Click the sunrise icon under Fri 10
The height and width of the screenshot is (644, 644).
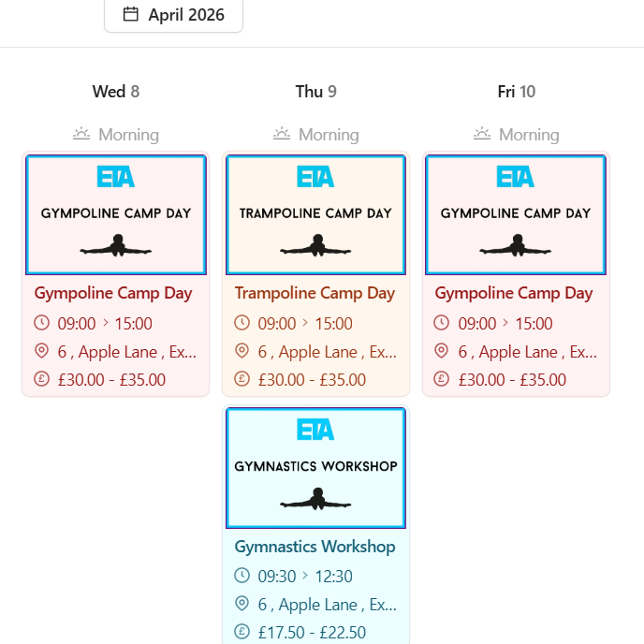pos(482,134)
